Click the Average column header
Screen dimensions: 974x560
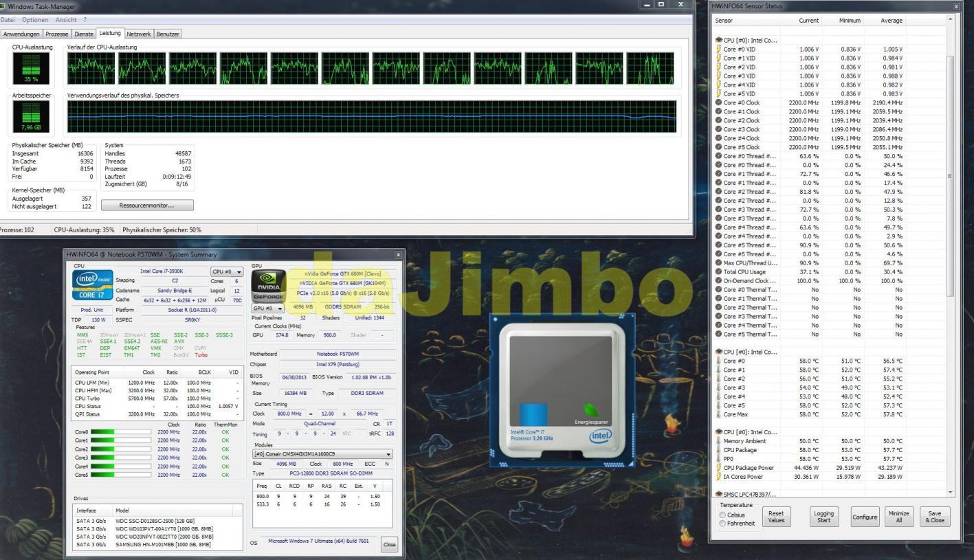tap(891, 21)
